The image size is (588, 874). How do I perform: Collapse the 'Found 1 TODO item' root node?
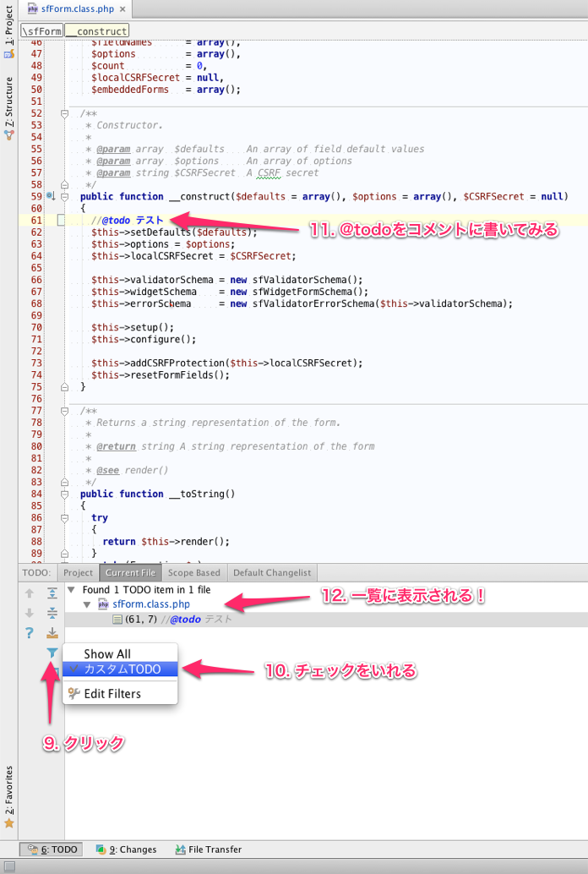pyautogui.click(x=71, y=590)
